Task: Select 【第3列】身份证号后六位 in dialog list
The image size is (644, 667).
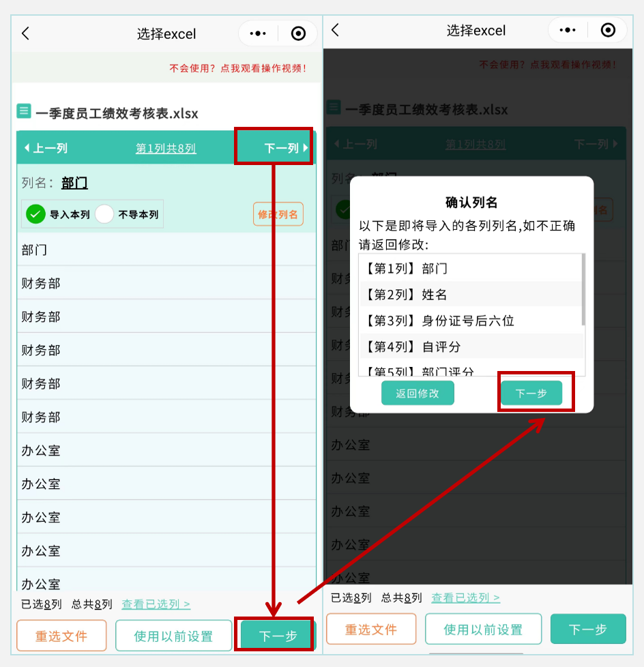Action: tap(471, 321)
